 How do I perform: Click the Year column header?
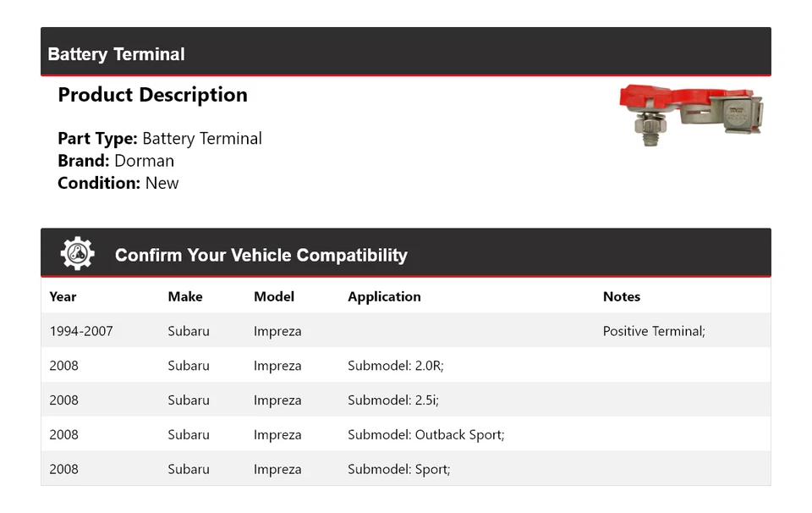pyautogui.click(x=63, y=296)
